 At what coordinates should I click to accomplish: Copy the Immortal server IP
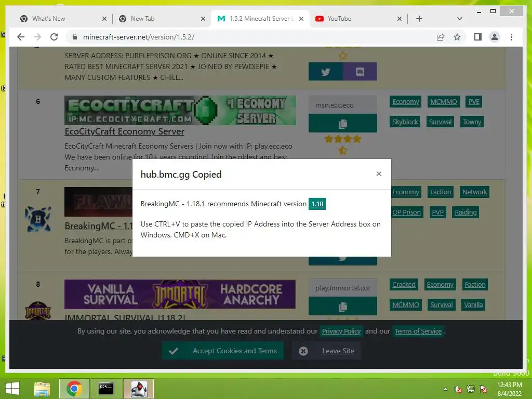343,307
